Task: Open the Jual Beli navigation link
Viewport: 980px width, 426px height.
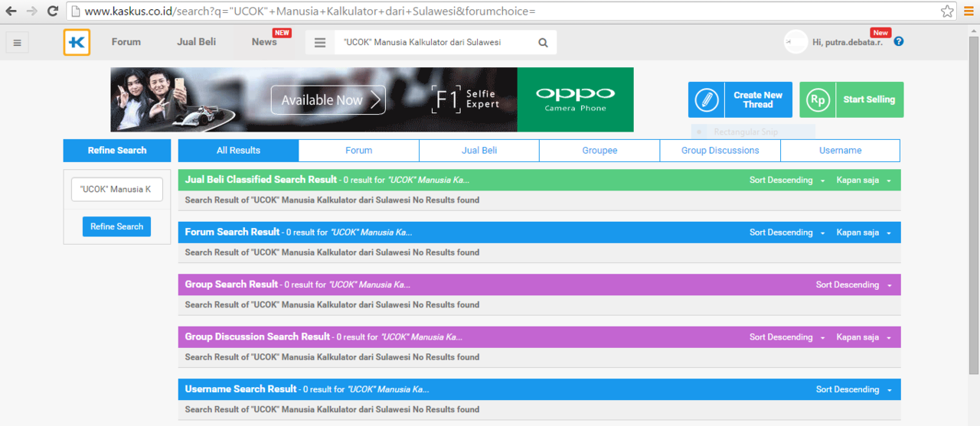Action: pos(197,42)
